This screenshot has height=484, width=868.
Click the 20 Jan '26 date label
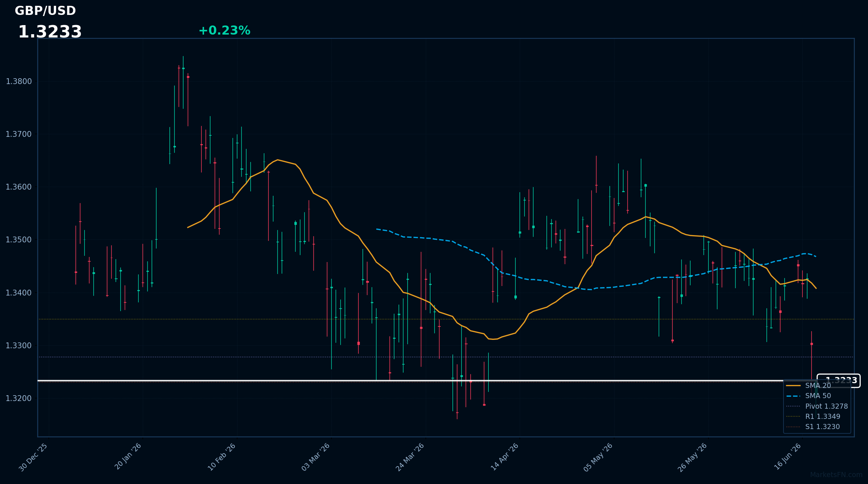coord(128,457)
